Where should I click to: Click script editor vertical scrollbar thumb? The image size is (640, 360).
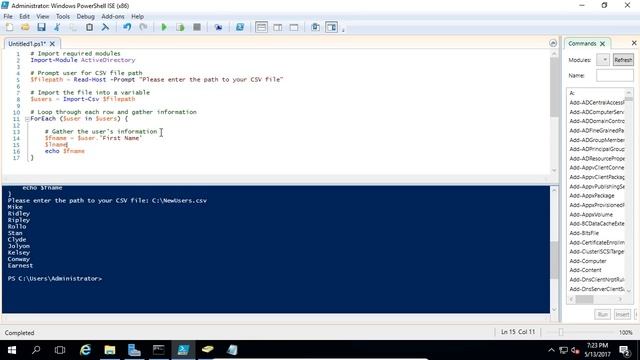click(554, 87)
